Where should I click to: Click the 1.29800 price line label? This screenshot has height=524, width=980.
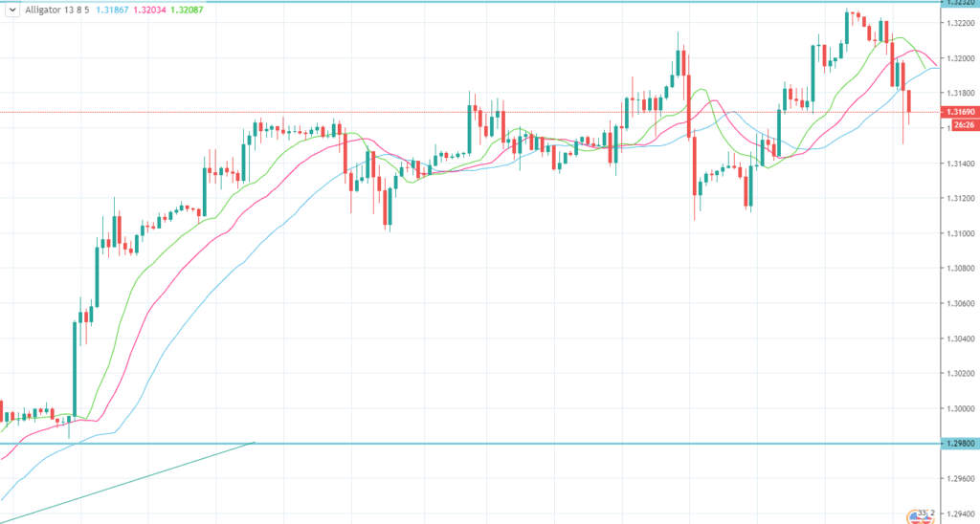pos(960,444)
